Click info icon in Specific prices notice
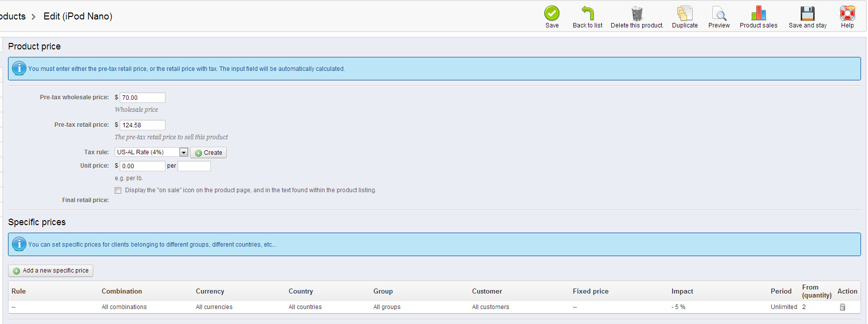 pyautogui.click(x=19, y=244)
